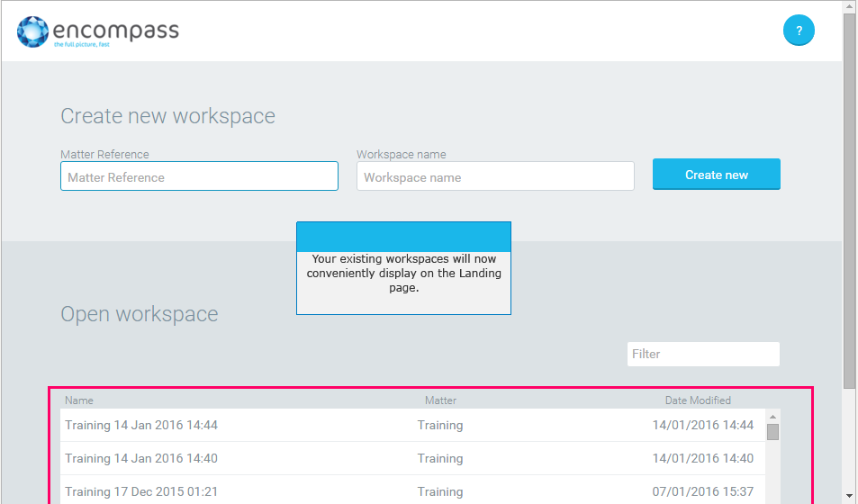Click Matter cell in the 14:44 row
Image resolution: width=858 pixels, height=504 pixels.
tap(440, 425)
